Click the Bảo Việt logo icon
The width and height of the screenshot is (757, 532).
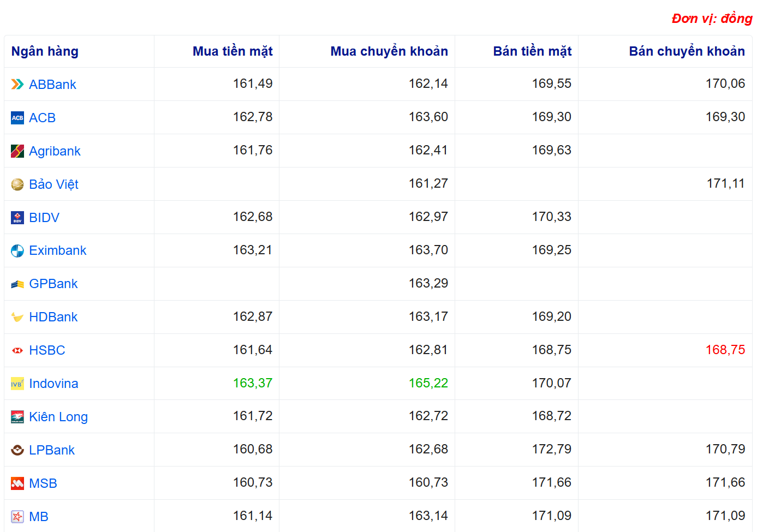(17, 184)
